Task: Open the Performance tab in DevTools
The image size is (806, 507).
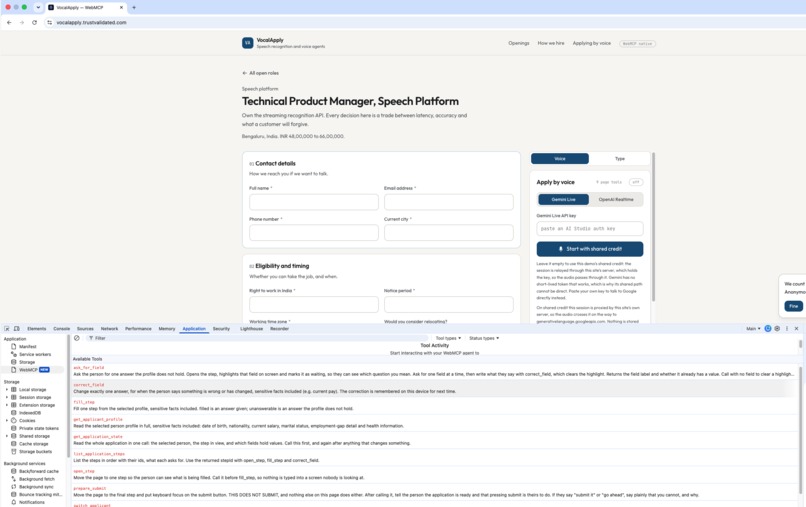Action: [138, 329]
